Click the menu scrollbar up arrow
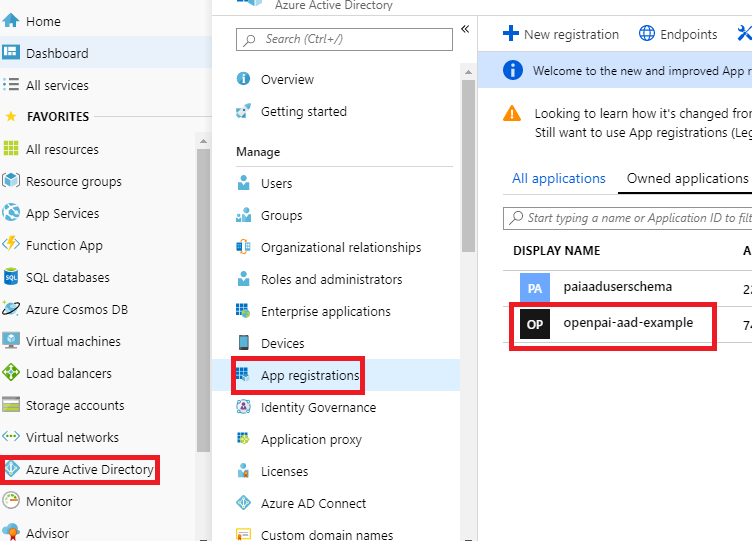752x541 pixels. click(x=468, y=72)
